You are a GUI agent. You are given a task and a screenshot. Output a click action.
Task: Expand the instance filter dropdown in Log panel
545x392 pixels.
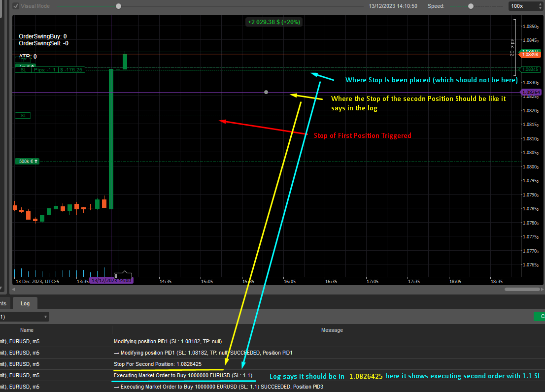pyautogui.click(x=25, y=317)
